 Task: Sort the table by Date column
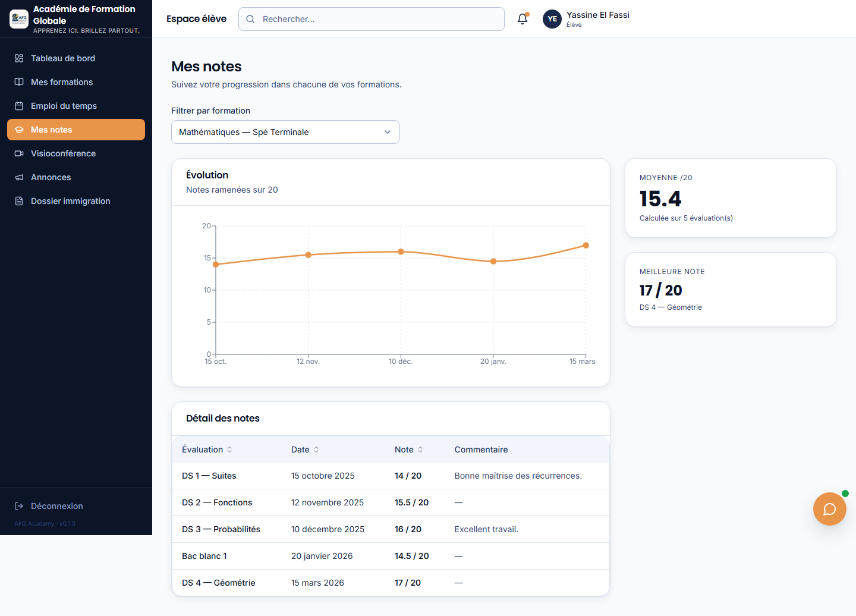pos(305,450)
